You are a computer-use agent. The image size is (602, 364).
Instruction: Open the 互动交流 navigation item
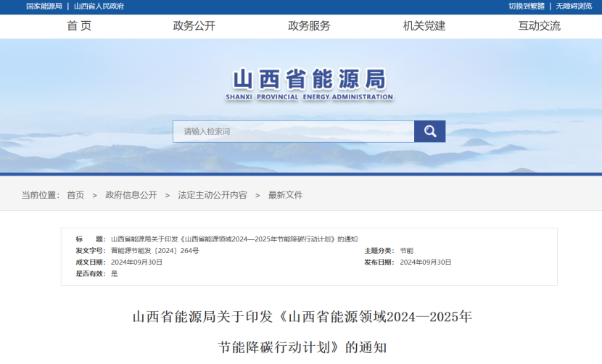(539, 26)
